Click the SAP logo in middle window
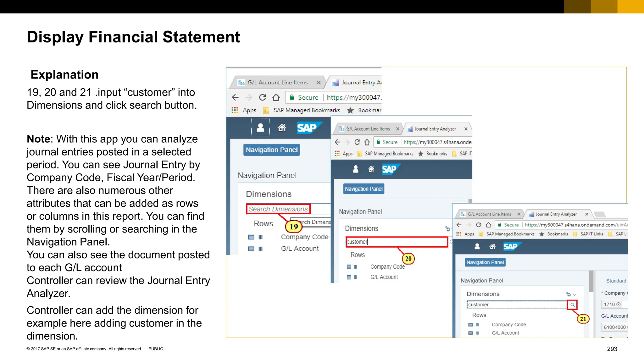Viewport: 644px width, 362px height. click(x=391, y=169)
